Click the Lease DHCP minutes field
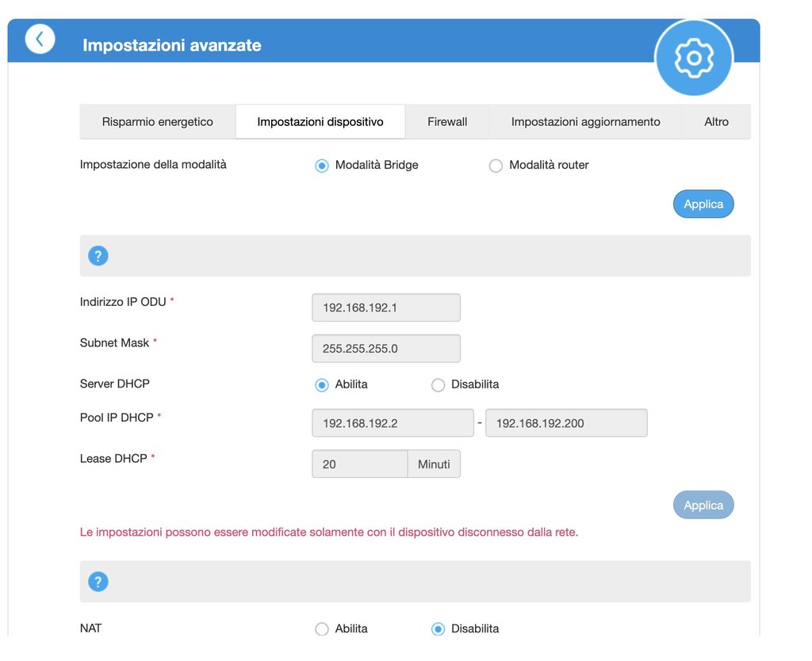 point(360,464)
